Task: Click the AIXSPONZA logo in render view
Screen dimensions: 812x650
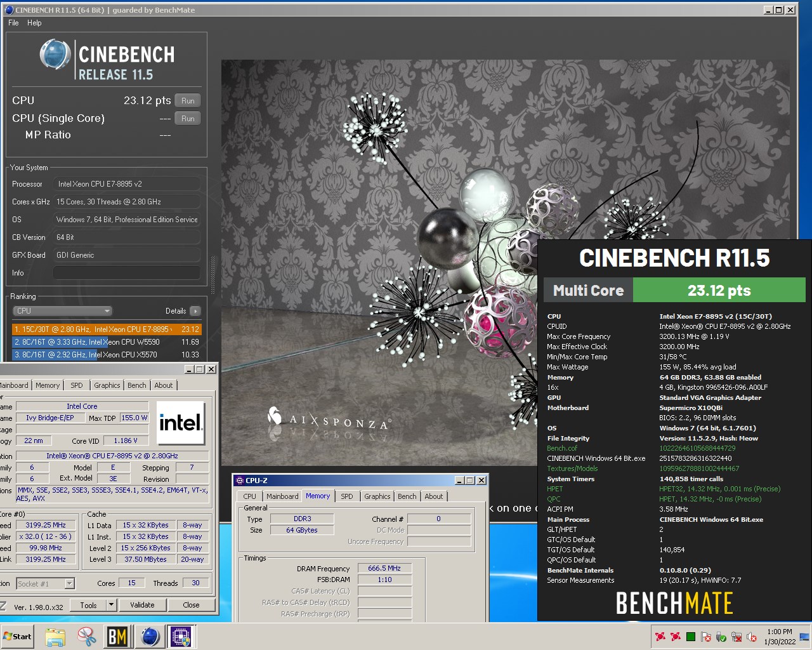Action: (x=329, y=419)
